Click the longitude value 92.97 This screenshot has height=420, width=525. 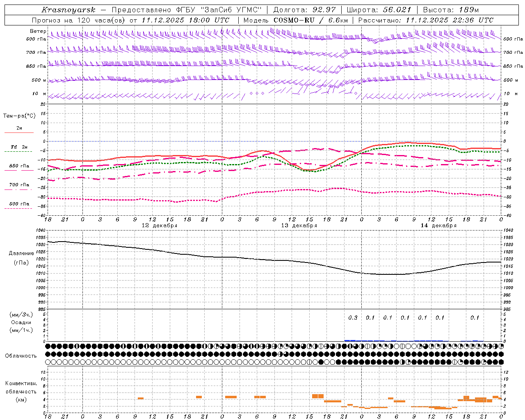tap(324, 10)
